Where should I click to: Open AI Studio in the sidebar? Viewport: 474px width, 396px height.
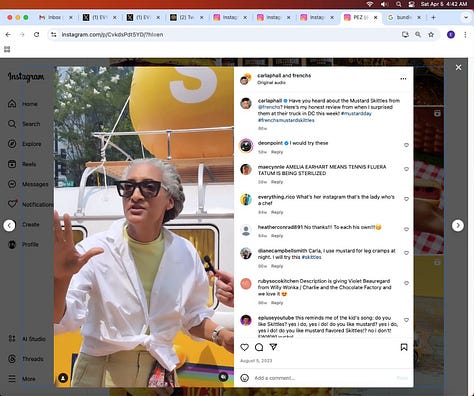pyautogui.click(x=26, y=339)
